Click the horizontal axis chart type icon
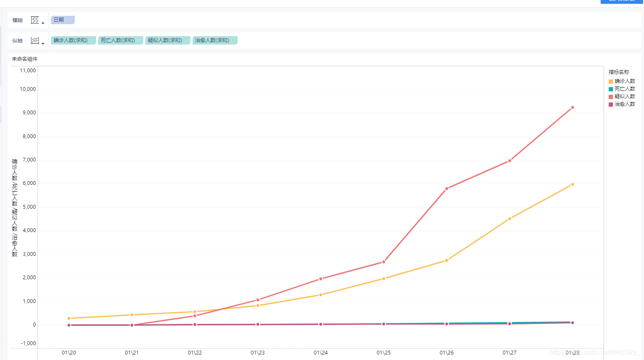 (35, 20)
